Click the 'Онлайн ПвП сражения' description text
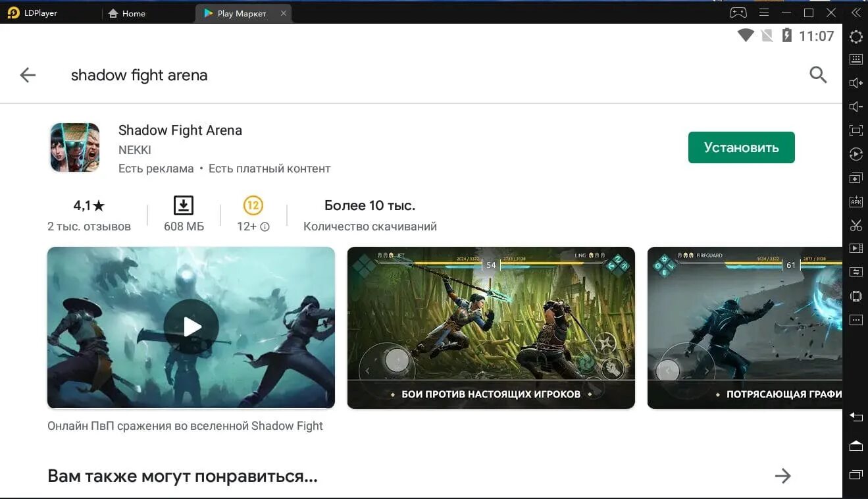 tap(185, 426)
